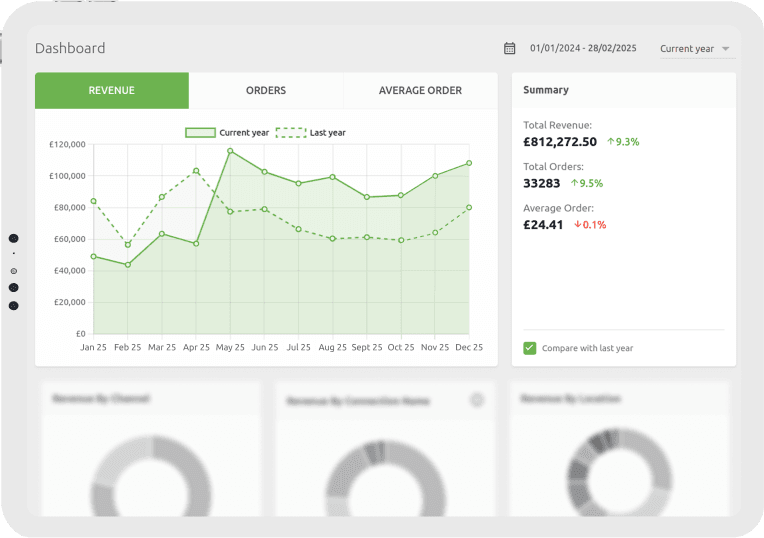Select the Revenue tab
This screenshot has height=538, width=764.
point(112,90)
